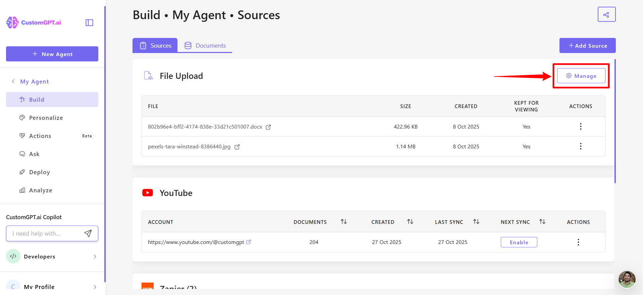
Task: Open actions menu for the jpg file
Action: (580, 146)
